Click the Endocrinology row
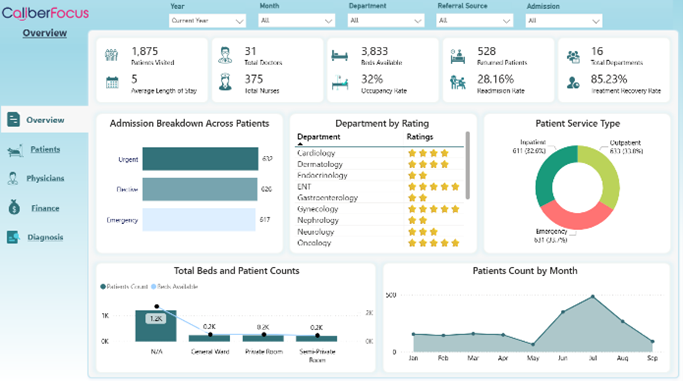683x381 pixels. tap(379, 175)
